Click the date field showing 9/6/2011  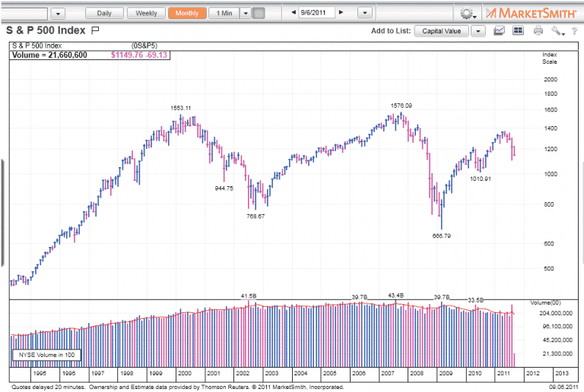click(x=317, y=13)
